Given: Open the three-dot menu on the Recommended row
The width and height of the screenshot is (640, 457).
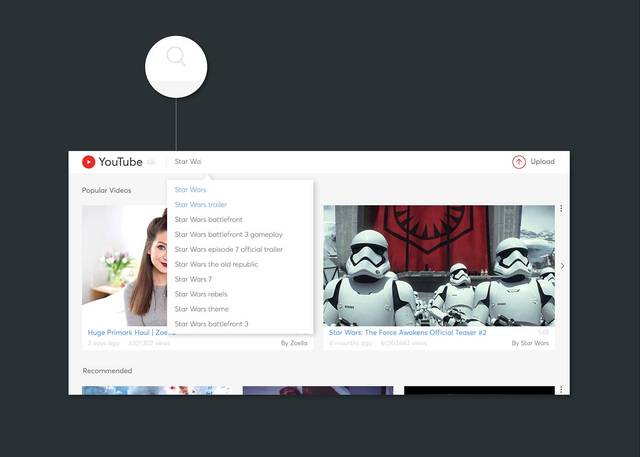Looking at the screenshot, I should pyautogui.click(x=561, y=390).
